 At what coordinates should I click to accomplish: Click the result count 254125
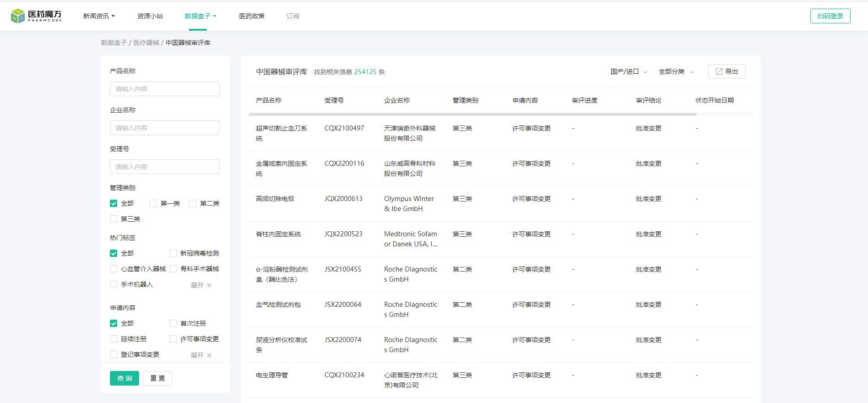[x=365, y=72]
